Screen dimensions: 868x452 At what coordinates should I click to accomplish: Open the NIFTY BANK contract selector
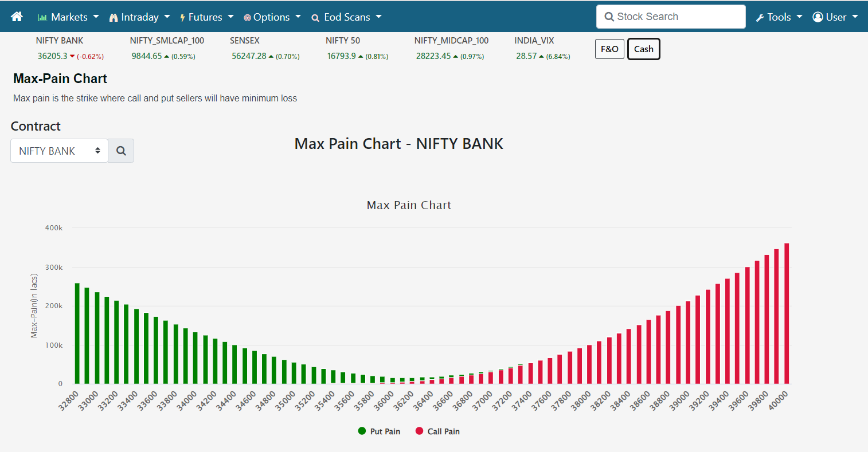pyautogui.click(x=59, y=151)
